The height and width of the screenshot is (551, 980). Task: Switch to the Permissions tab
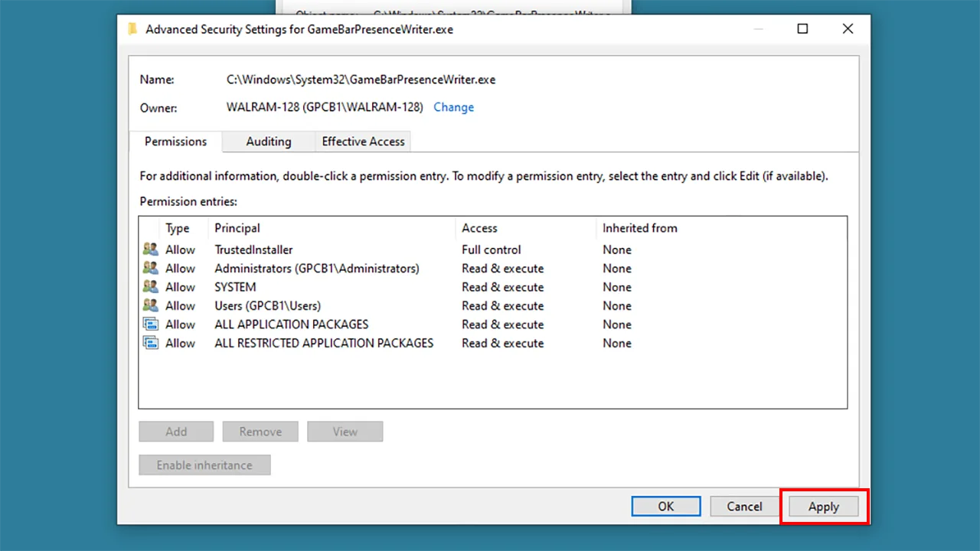176,142
